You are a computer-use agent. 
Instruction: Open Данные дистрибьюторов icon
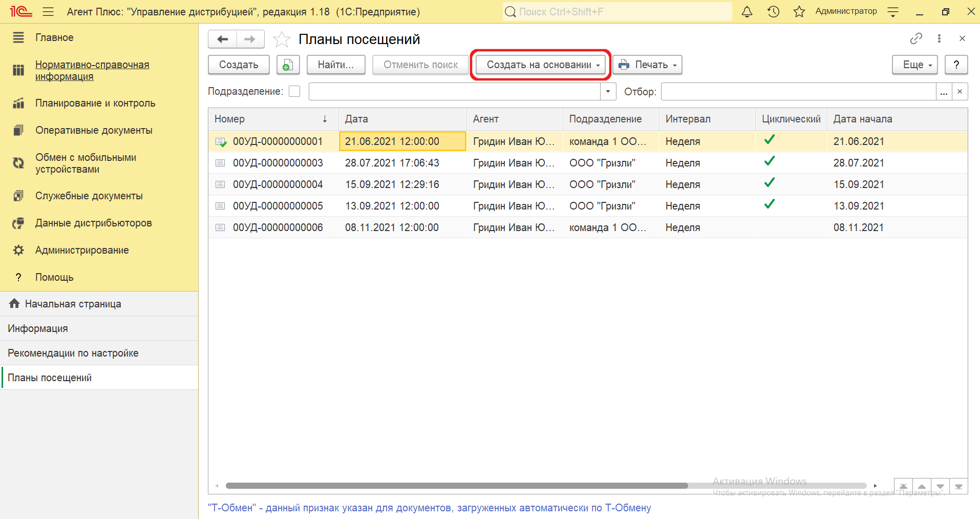point(18,223)
